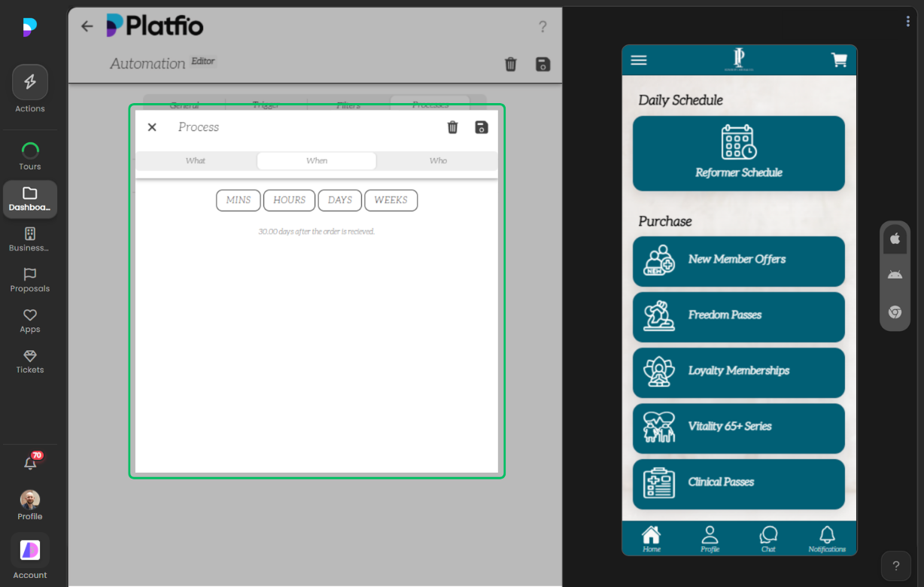Open the notifications bell with 70 badge

pos(30,463)
